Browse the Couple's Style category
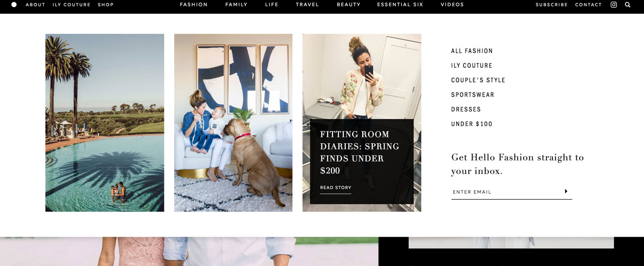644x266 pixels. coord(478,80)
